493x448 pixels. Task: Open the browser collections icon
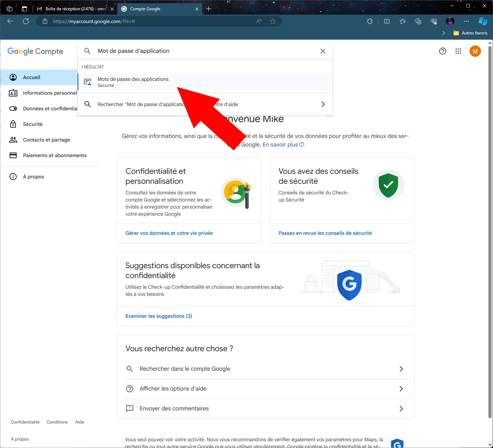tap(418, 21)
